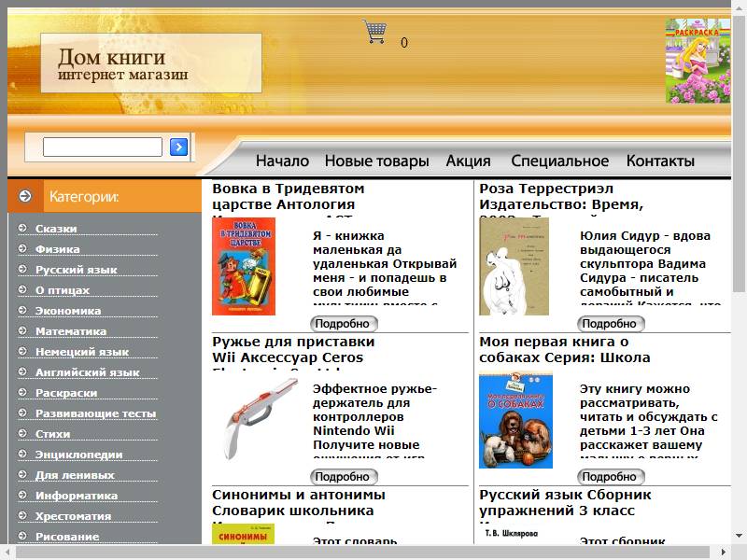This screenshot has height=560, width=747.
Task: Open the Стихи category link
Action: coord(53,433)
